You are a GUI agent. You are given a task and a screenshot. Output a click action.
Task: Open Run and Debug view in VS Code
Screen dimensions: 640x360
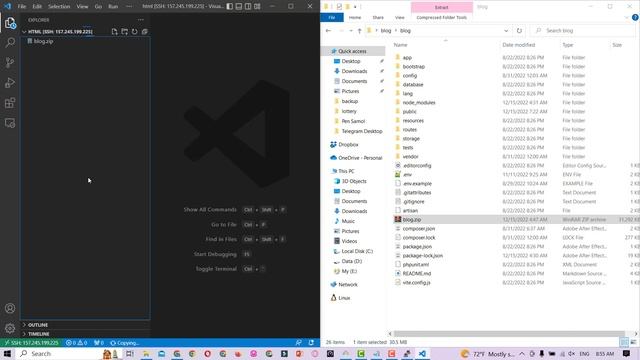coord(10,82)
